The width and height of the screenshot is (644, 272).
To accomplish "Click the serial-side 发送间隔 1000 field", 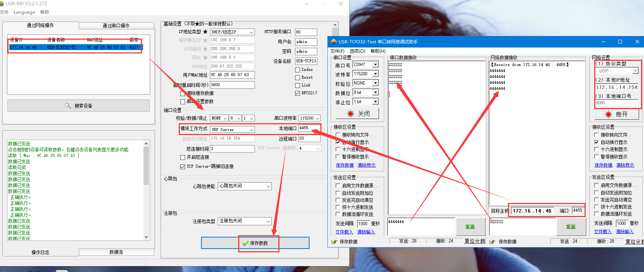I will click(x=363, y=224).
